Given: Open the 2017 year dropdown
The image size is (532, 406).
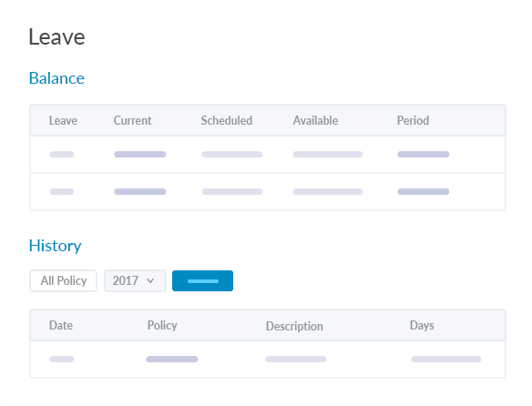Looking at the screenshot, I should point(135,281).
